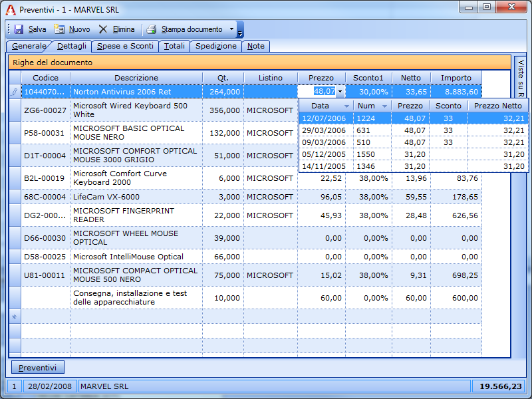Click the Nuovo label in the toolbar

tap(79, 29)
